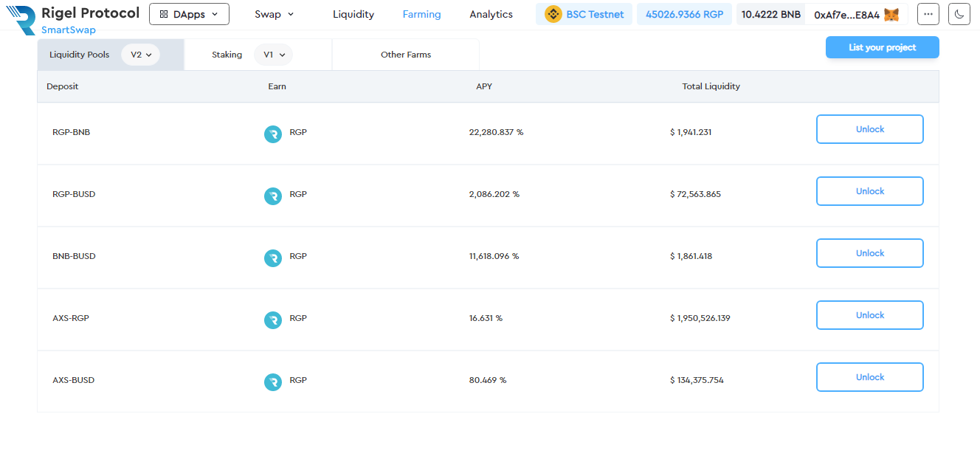Unlock the AXS-BUSD pool
The image size is (980, 459).
click(870, 377)
